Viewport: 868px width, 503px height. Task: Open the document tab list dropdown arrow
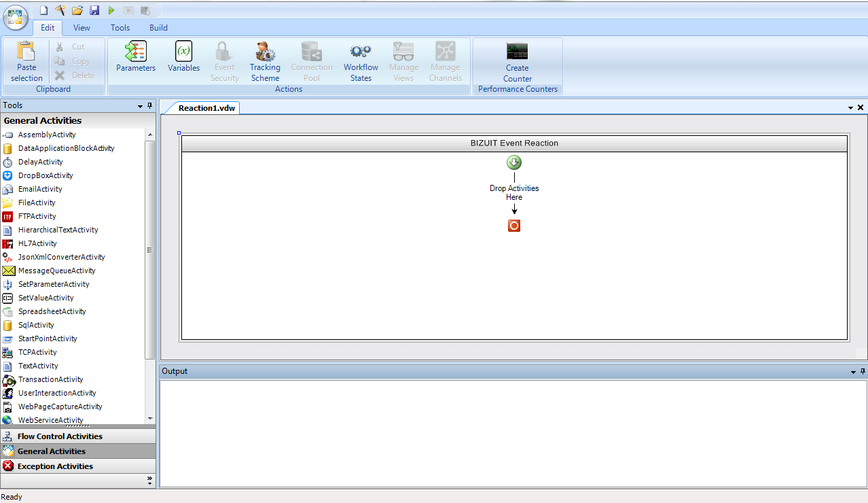coord(851,108)
